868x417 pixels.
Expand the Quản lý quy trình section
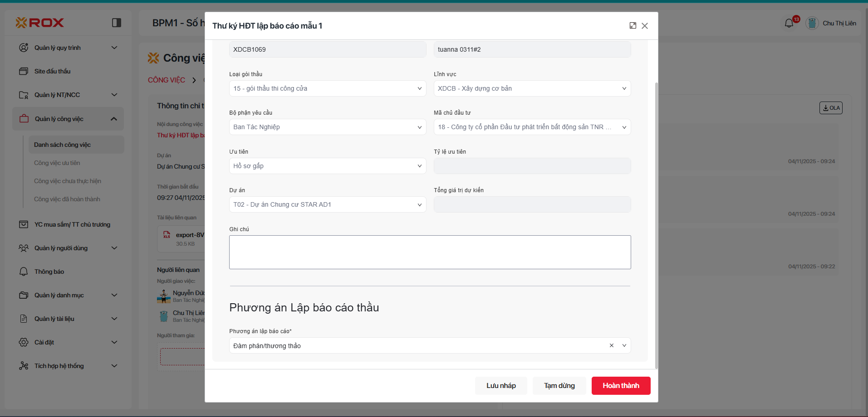[x=114, y=48]
